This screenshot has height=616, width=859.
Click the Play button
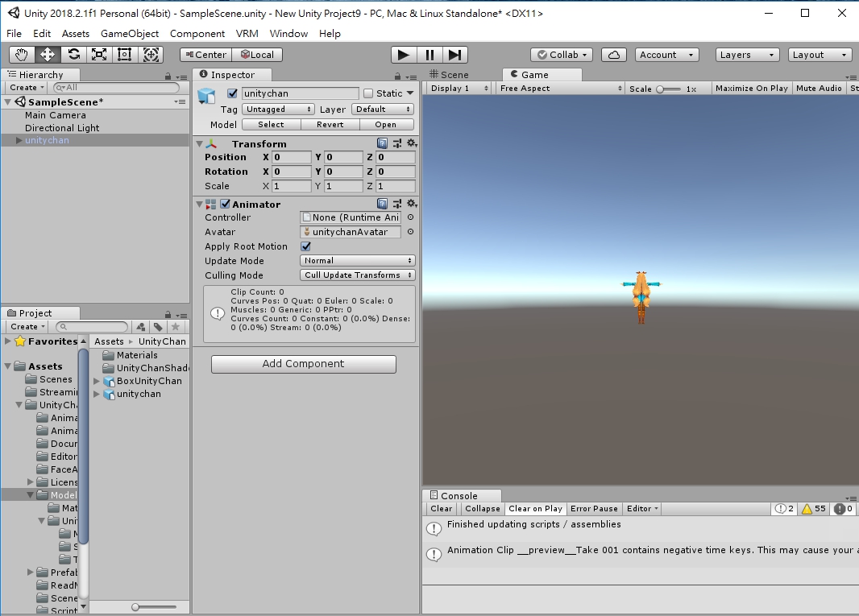point(404,55)
